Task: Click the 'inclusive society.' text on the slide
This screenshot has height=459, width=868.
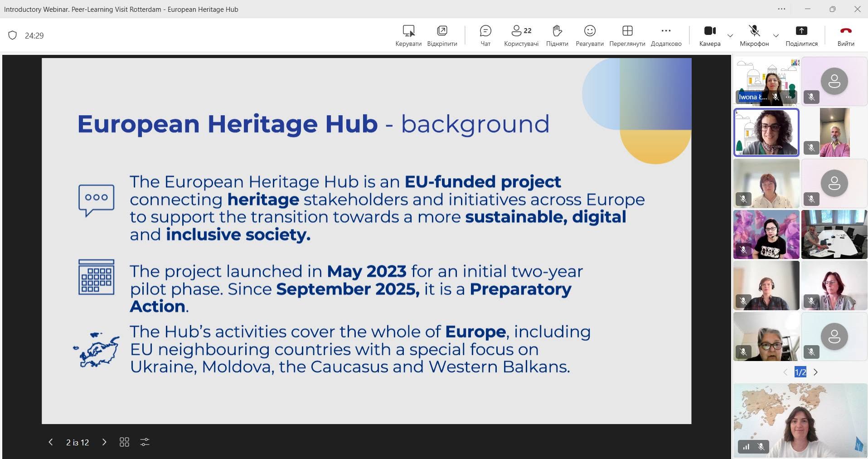Action: (238, 234)
